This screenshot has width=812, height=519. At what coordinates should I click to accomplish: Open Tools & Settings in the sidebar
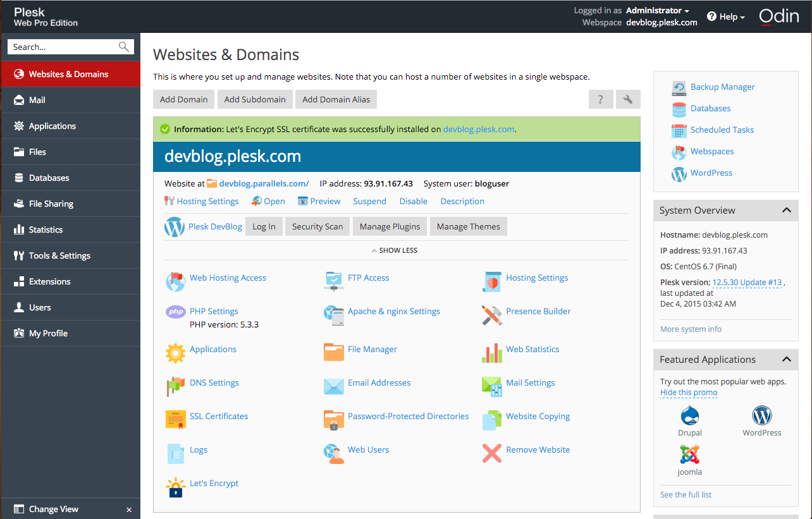coord(70,255)
